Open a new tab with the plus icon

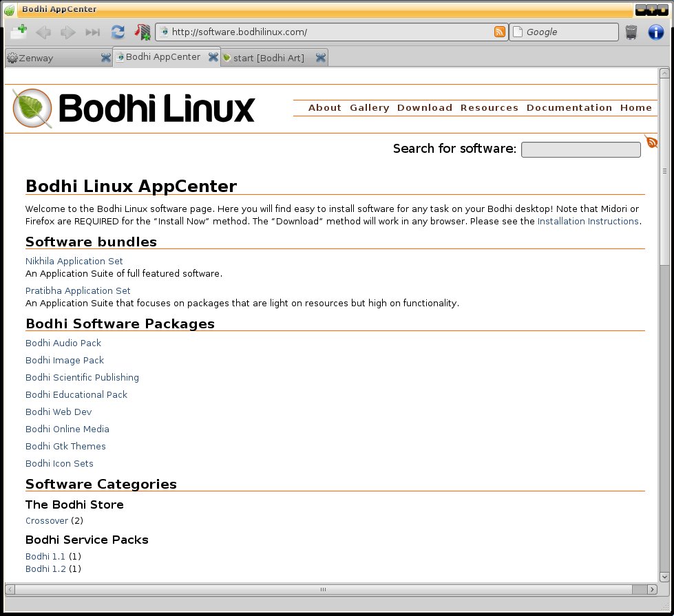tap(19, 32)
